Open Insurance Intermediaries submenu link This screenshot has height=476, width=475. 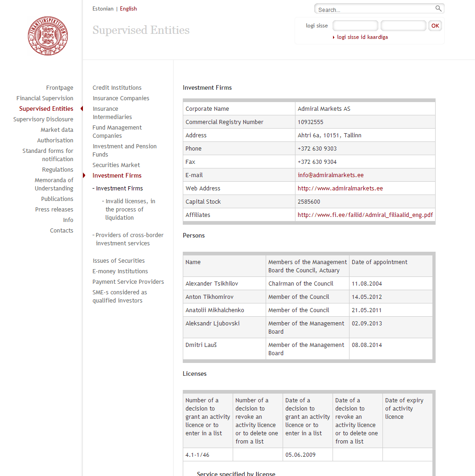[112, 113]
